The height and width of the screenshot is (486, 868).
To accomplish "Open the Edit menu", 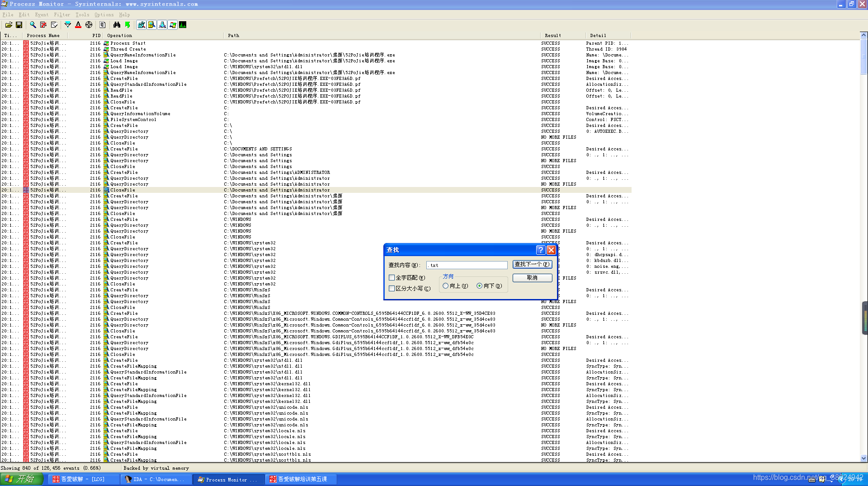I will (x=24, y=14).
